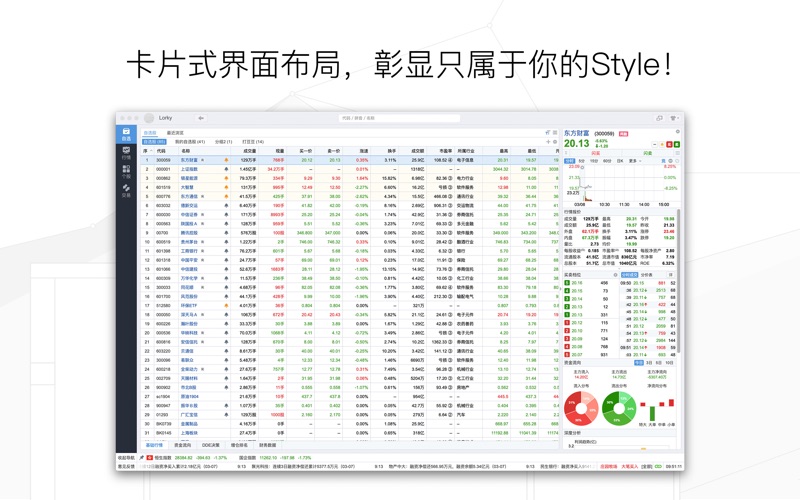800x500 pixels.
Task: Click the detail panel vertical scrollbar
Action: (679, 281)
